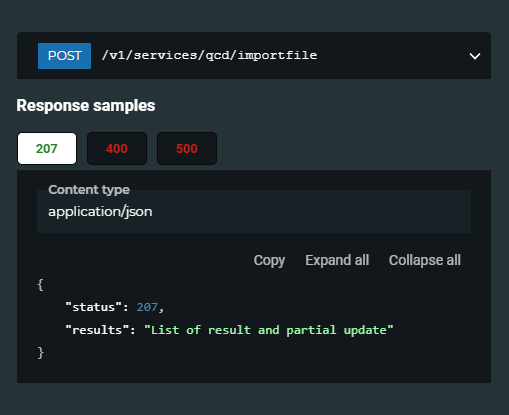Show the 500 response sample tab
Viewport: 509px width, 415px height.
tap(187, 149)
